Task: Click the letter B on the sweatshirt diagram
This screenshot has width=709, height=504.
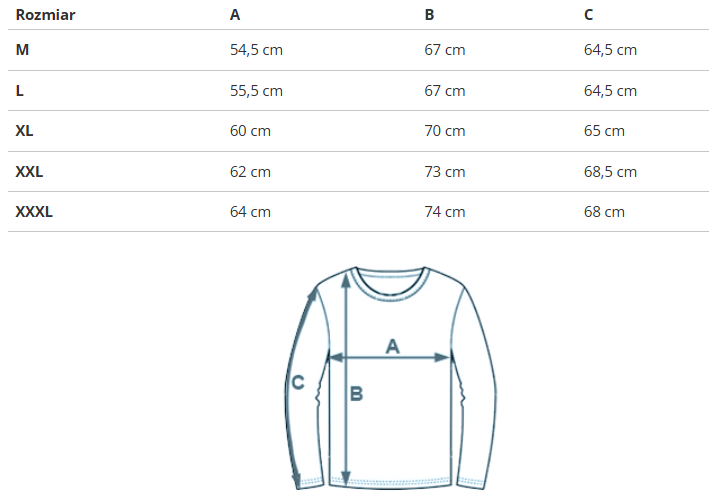Action: click(x=356, y=394)
